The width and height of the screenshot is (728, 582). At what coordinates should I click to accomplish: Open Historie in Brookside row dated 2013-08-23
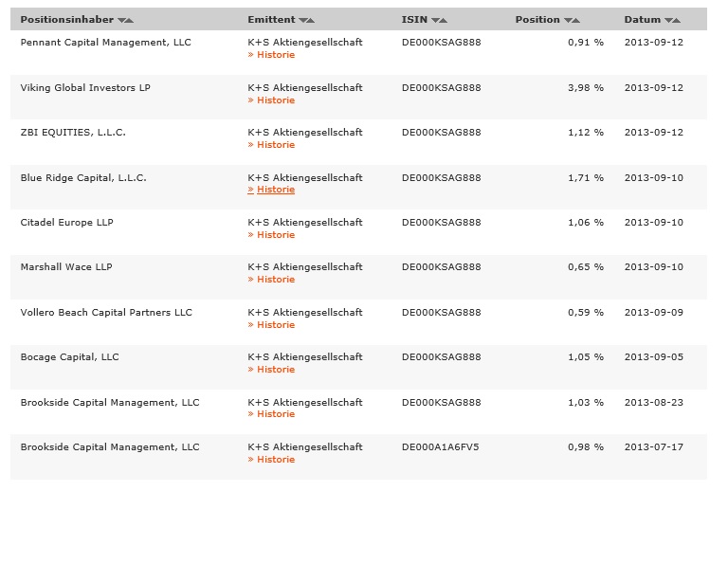tap(271, 414)
